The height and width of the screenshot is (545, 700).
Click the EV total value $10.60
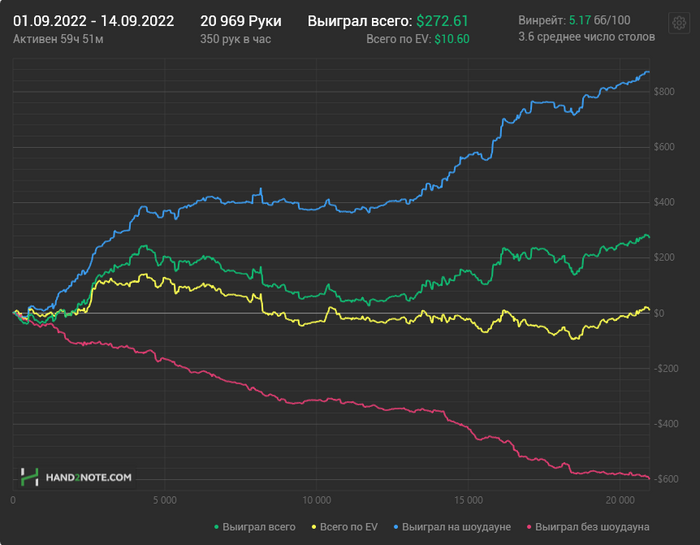(x=452, y=39)
